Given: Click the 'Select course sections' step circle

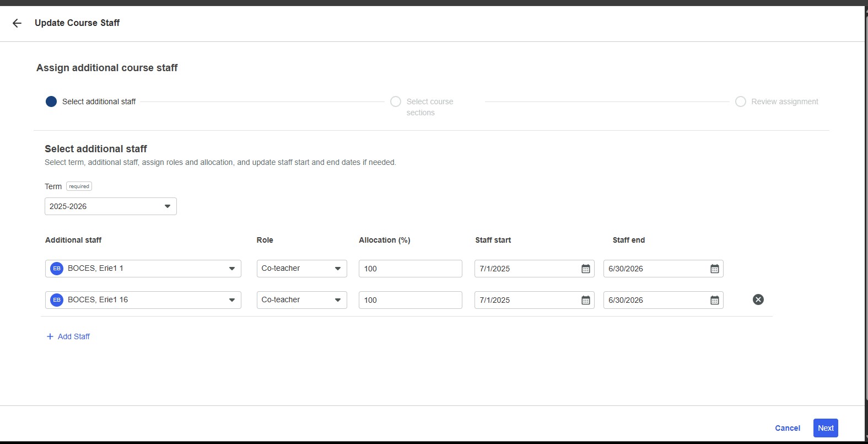Looking at the screenshot, I should [x=396, y=101].
